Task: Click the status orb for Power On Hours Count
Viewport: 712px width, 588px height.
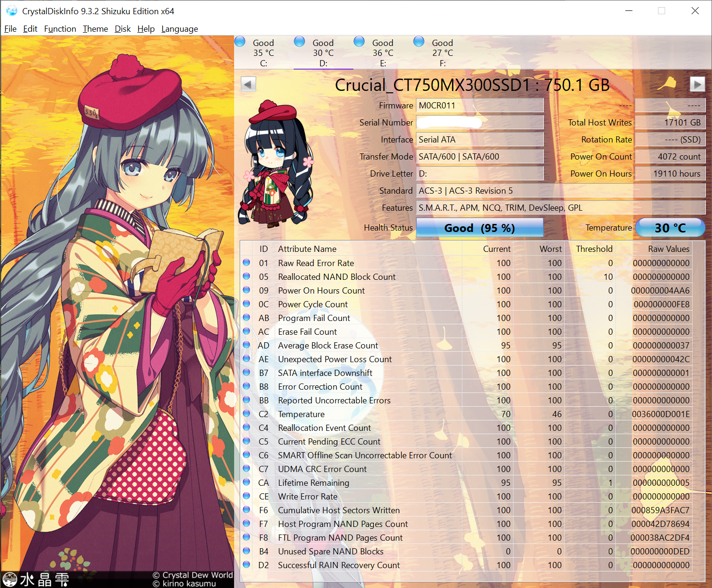Action: (246, 290)
